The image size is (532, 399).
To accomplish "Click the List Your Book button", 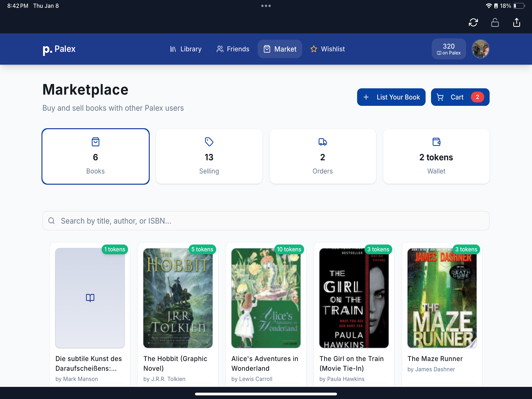I will click(x=391, y=97).
